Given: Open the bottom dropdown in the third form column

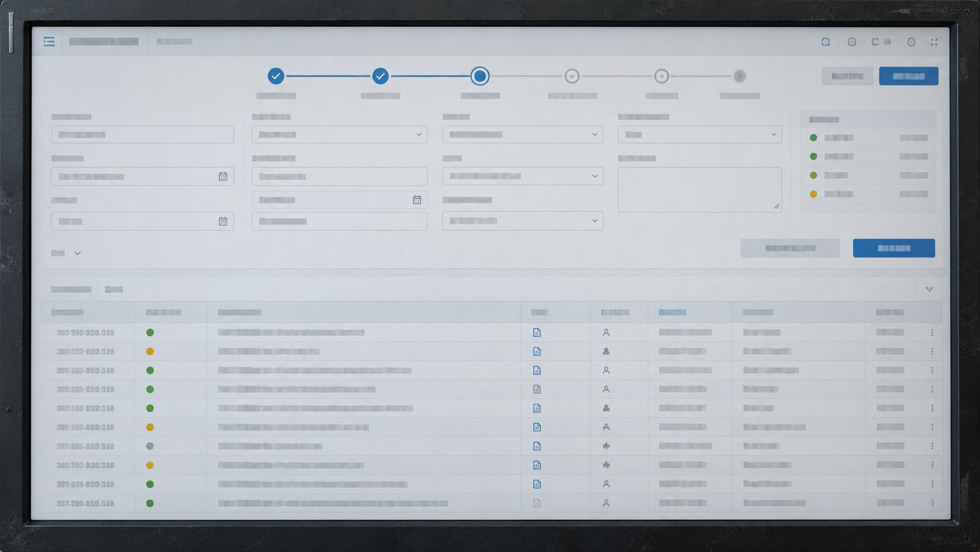Looking at the screenshot, I should coord(522,221).
